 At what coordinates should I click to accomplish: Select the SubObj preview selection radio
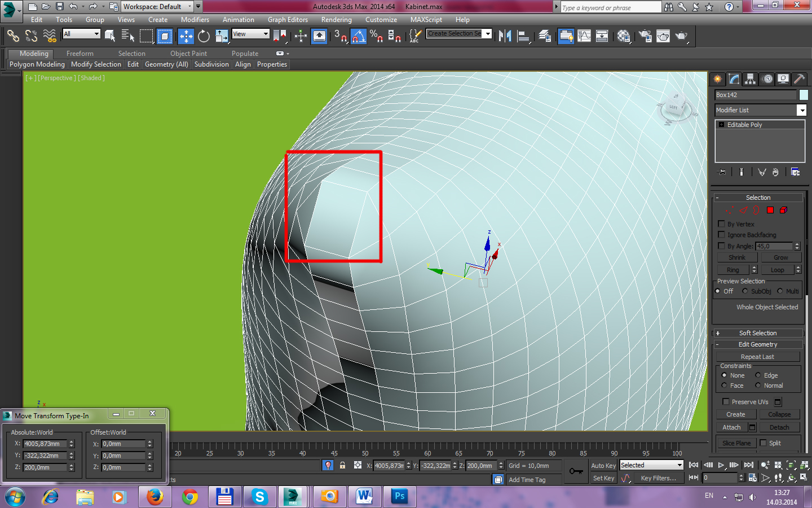pyautogui.click(x=745, y=291)
